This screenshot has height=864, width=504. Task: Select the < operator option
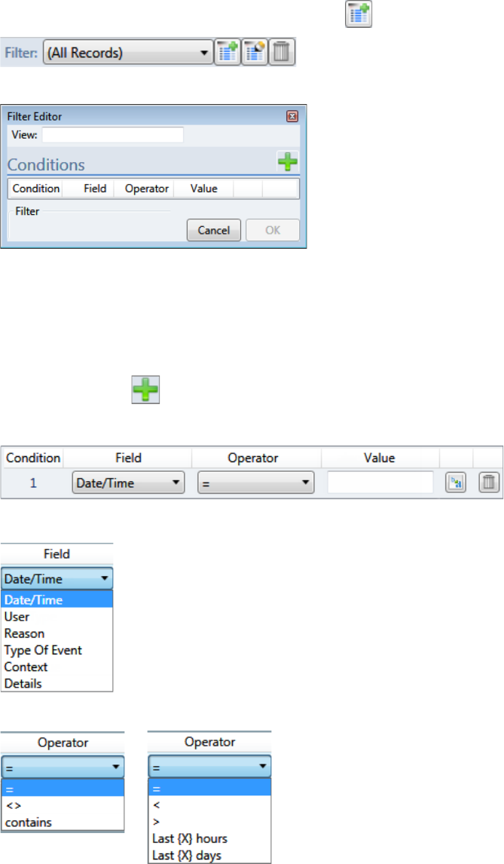(210, 805)
